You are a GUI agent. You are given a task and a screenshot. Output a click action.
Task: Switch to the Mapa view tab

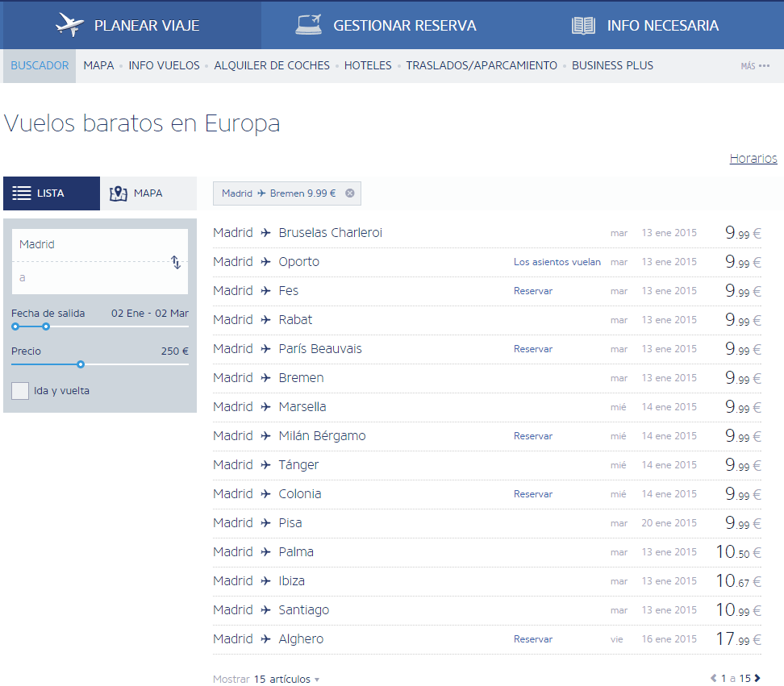pos(148,193)
